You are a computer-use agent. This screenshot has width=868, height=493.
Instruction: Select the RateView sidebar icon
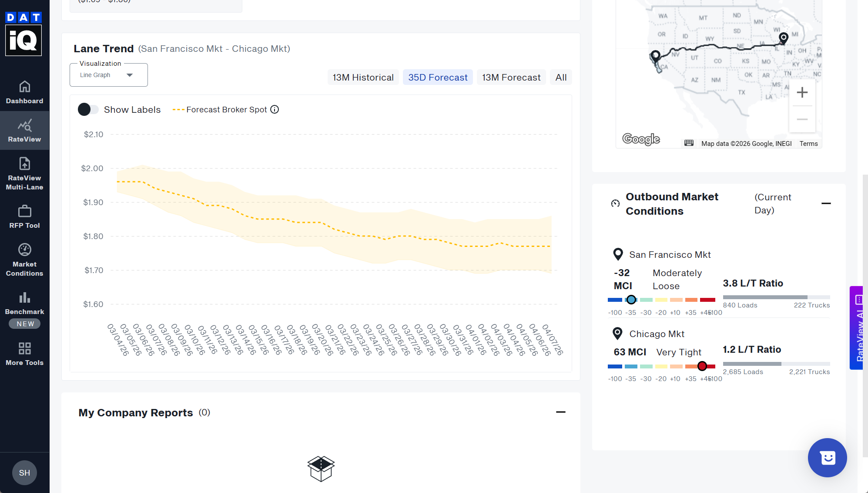pos(24,126)
